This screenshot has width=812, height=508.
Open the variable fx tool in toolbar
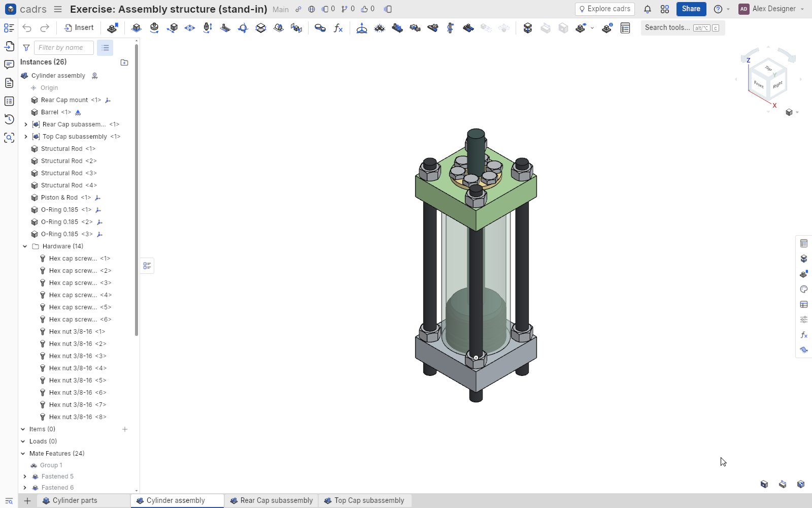tap(338, 28)
